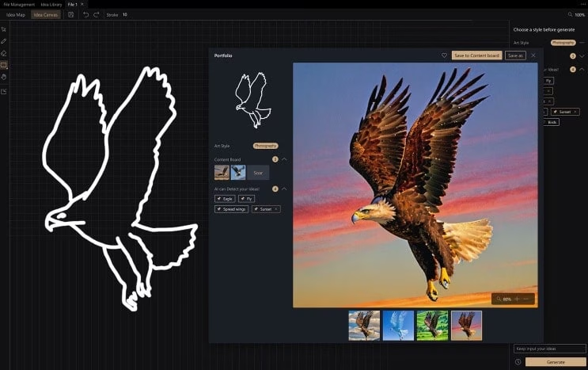588x370 pixels.
Task: Switch to the Idea Map tab
Action: [16, 14]
